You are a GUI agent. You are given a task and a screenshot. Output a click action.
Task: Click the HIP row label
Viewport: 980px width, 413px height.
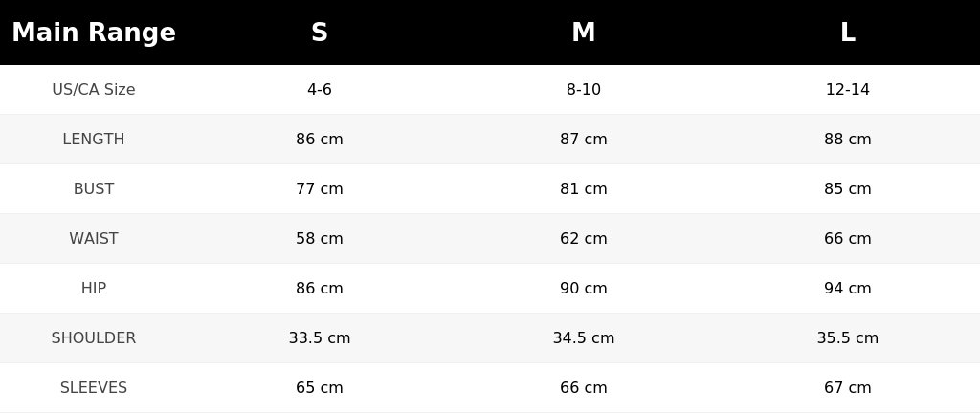coord(94,288)
